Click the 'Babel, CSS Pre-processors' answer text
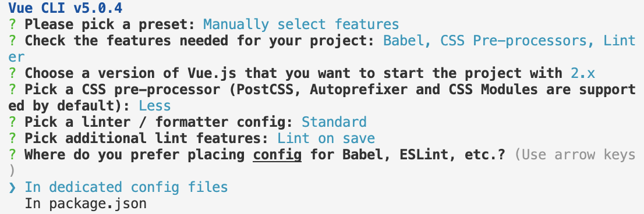 [486, 41]
